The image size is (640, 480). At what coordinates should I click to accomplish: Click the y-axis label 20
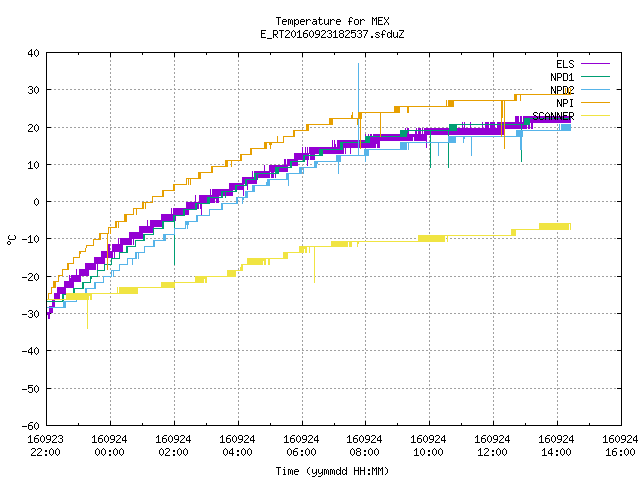pyautogui.click(x=33, y=128)
